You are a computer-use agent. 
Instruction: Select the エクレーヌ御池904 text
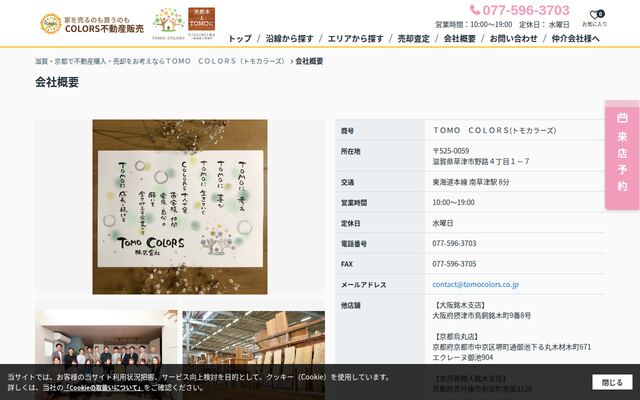coord(463,358)
